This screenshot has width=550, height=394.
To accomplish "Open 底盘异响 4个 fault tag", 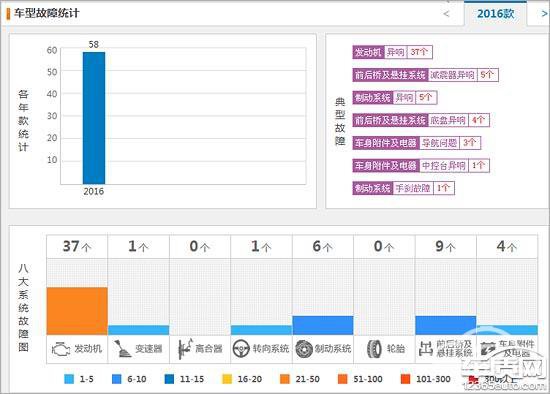I will click(421, 120).
